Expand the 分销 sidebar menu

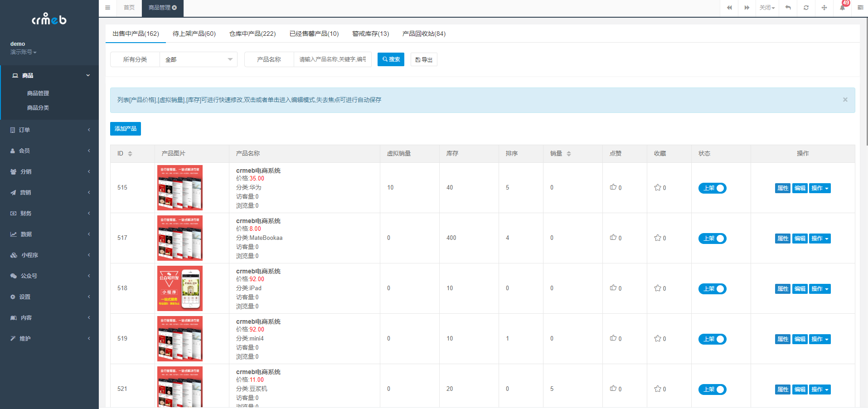(x=49, y=172)
